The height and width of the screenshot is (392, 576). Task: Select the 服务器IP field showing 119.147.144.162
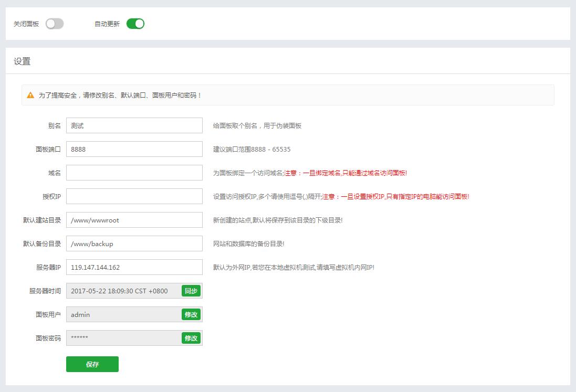[134, 267]
